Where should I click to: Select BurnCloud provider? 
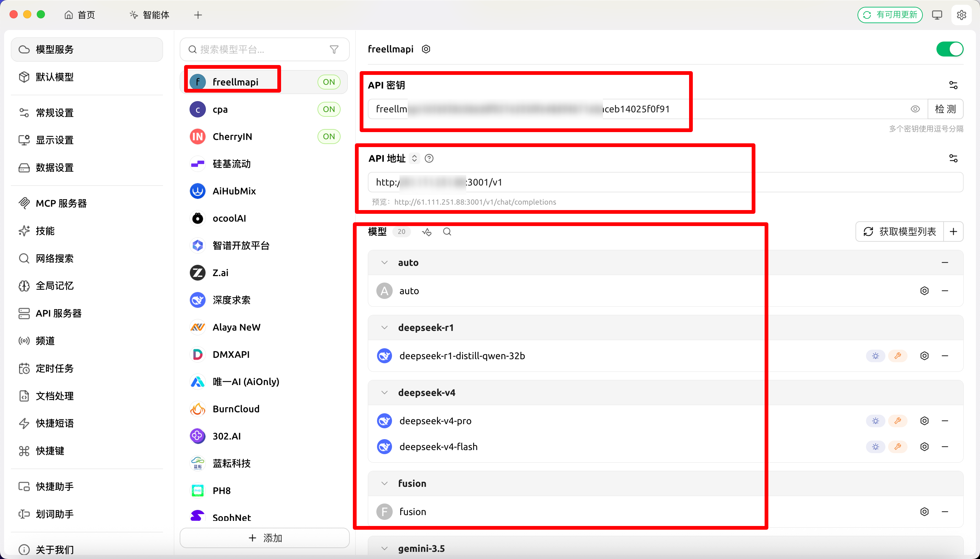tap(264, 409)
